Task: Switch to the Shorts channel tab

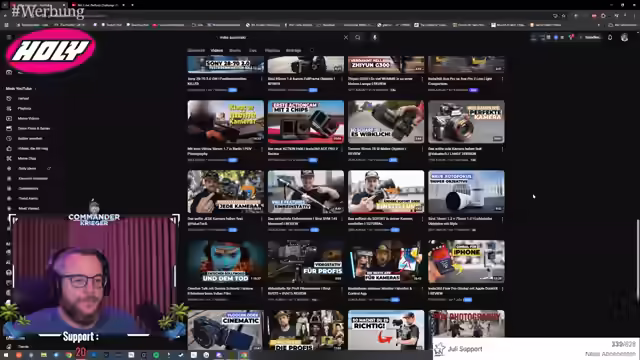Action: point(235,51)
